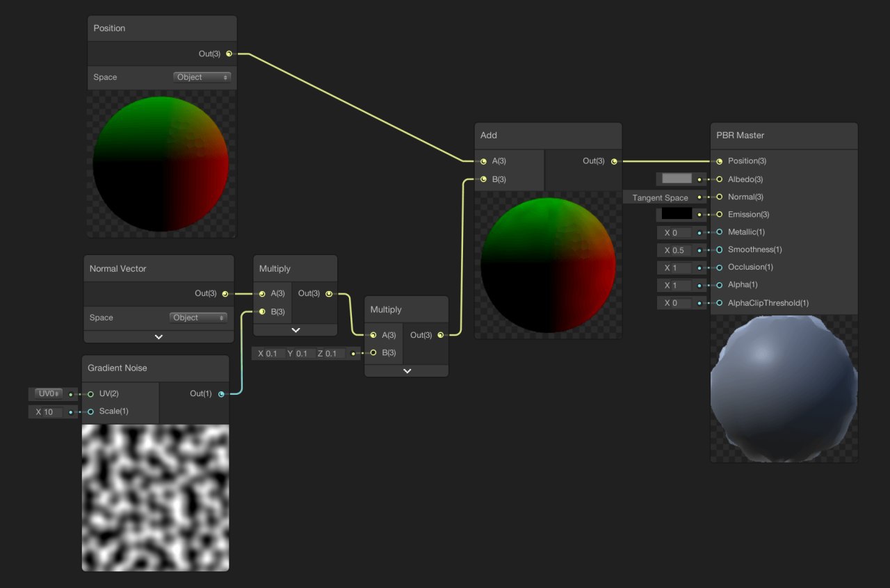Click the PBR Master Metallic(1) port
Image resolution: width=890 pixels, height=588 pixels.
tap(719, 231)
